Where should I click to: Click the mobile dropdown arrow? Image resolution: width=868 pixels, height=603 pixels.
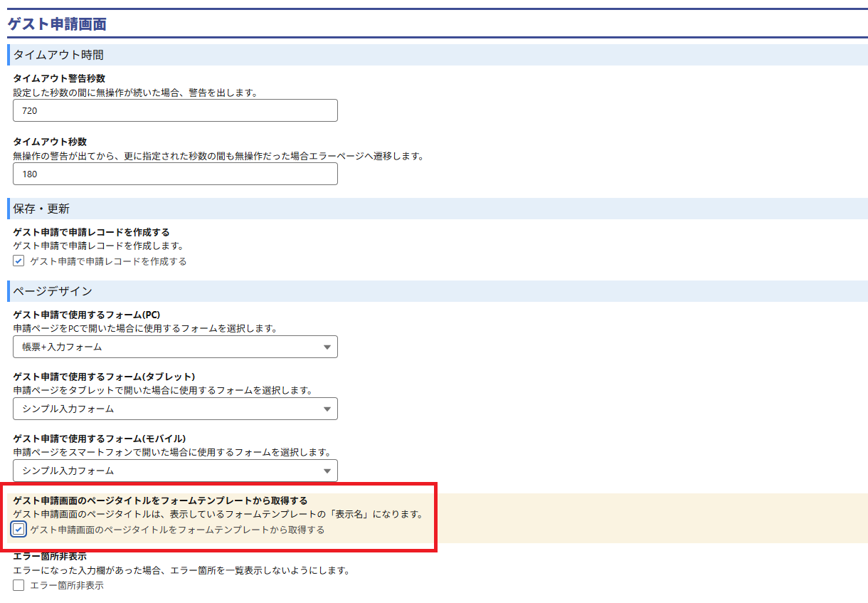pyautogui.click(x=327, y=471)
